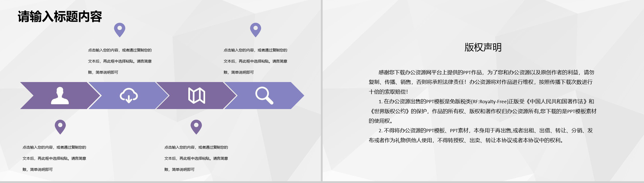Viewport: 644px width, 183px height.
Task: Click the 版权声明 heading
Action: (483, 47)
